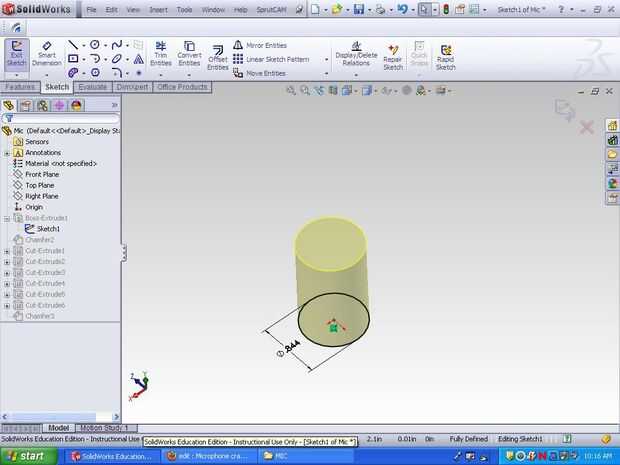Switch to the Features tab

tap(20, 87)
